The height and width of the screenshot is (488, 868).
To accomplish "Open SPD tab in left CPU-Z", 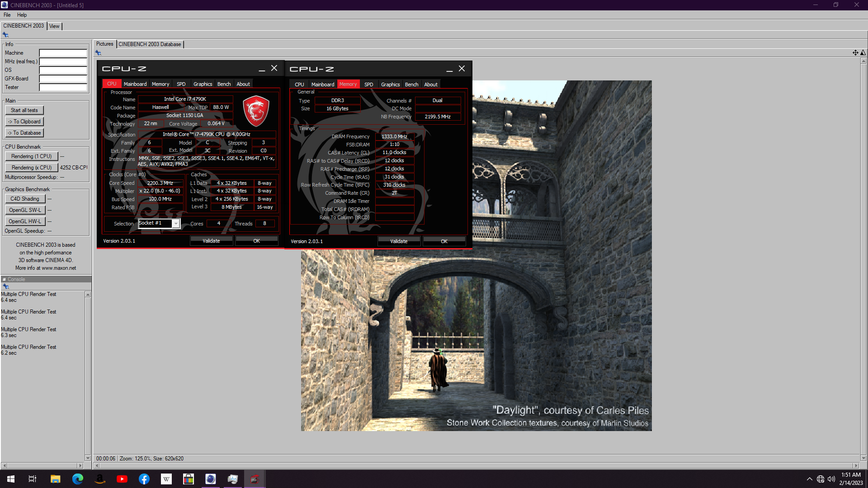I will tap(181, 84).
